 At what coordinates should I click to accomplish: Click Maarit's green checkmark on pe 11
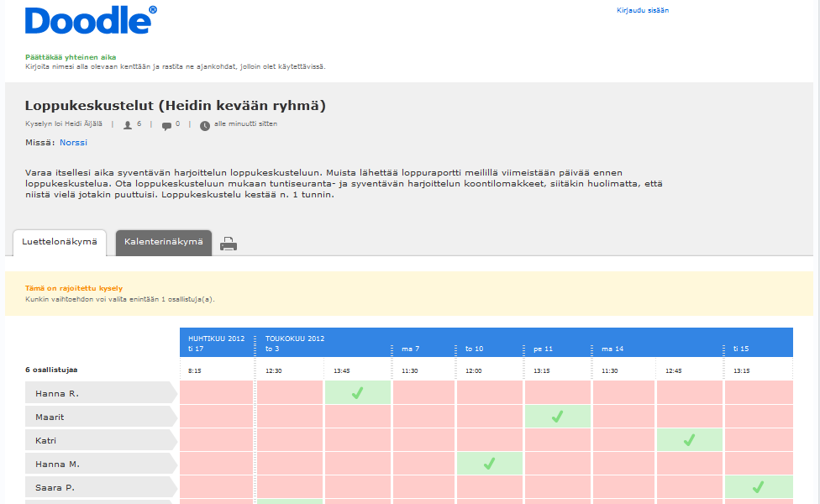click(x=558, y=416)
